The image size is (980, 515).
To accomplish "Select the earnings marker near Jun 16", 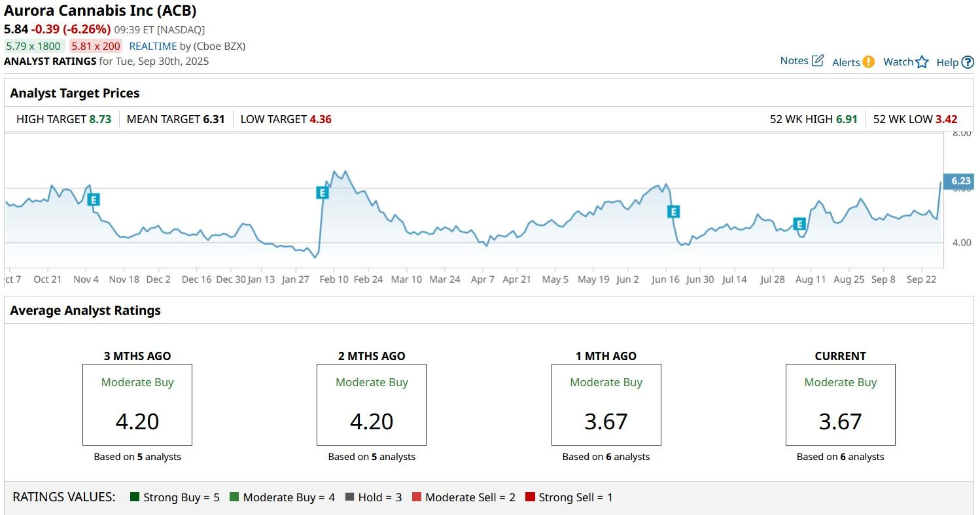I will (673, 211).
